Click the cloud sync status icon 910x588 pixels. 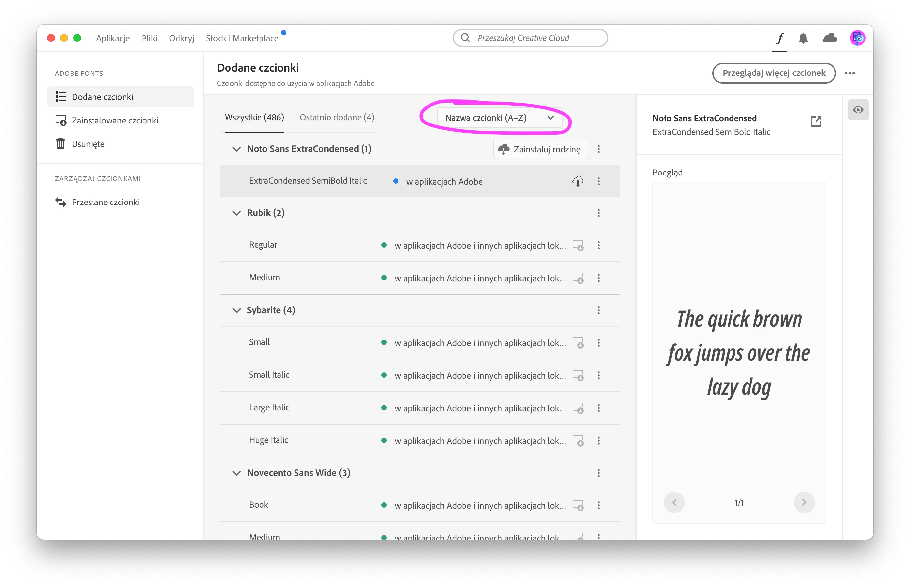(x=830, y=38)
